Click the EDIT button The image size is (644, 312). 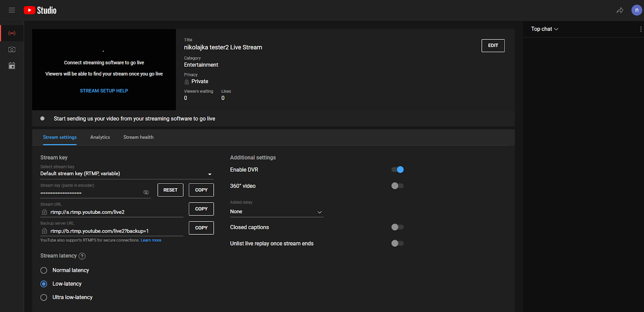[x=493, y=45]
